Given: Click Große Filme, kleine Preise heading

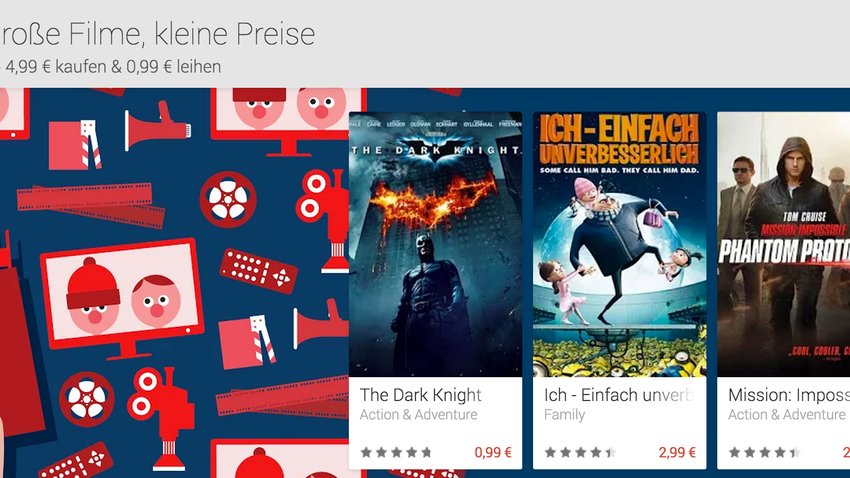Looking at the screenshot, I should tap(157, 34).
